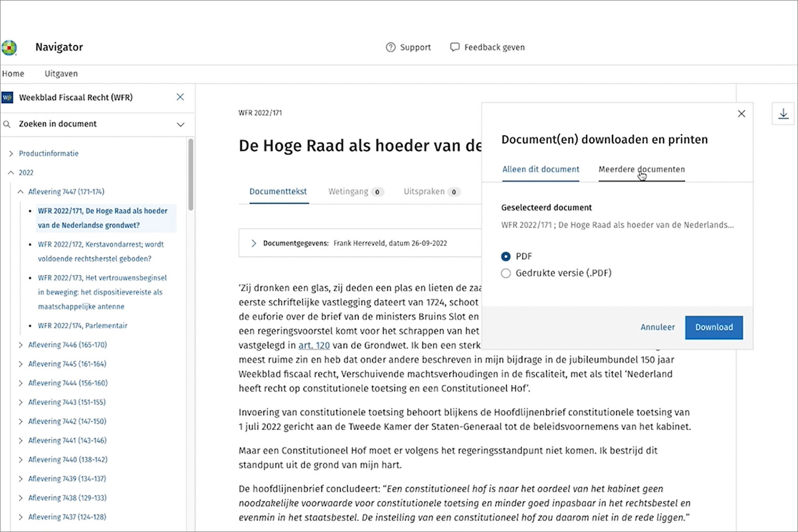Image resolution: width=798 pixels, height=532 pixels.
Task: Select Gedrukte versie (.PDF) option
Action: coord(506,273)
